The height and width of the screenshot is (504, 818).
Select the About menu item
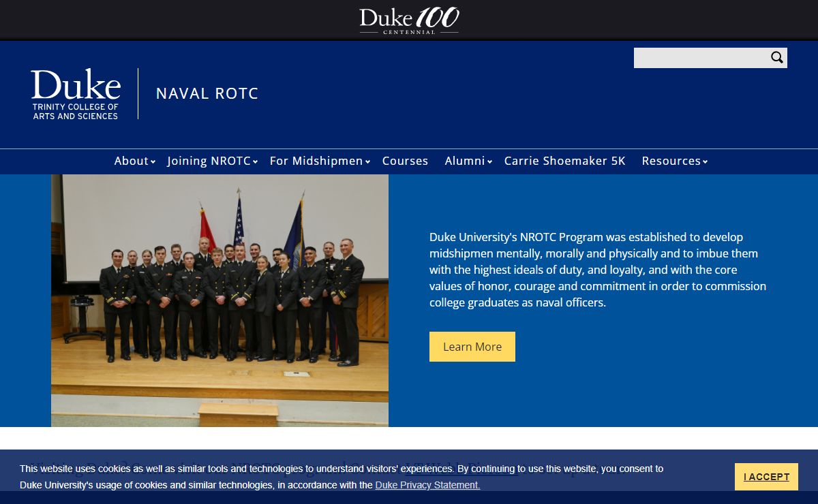pos(131,161)
